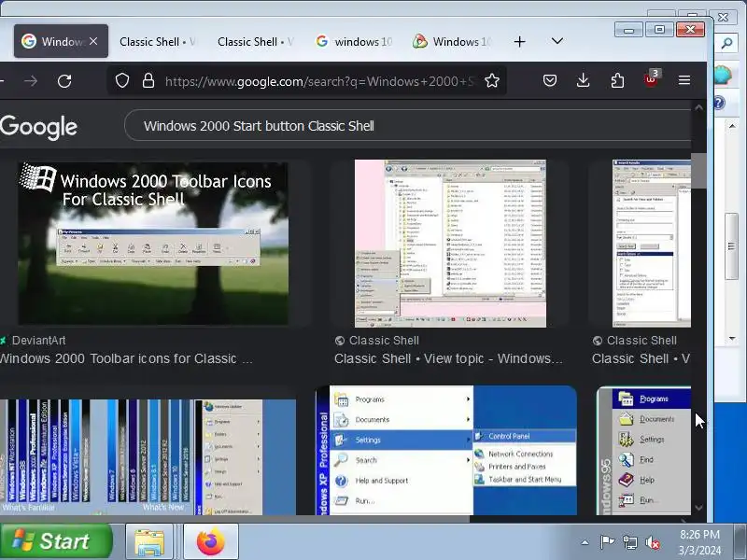Click the Firefox taskbar icon

pos(211,541)
